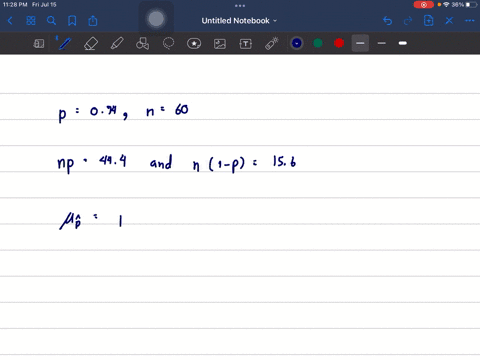Open the Elements star sticker tool

(x=194, y=44)
